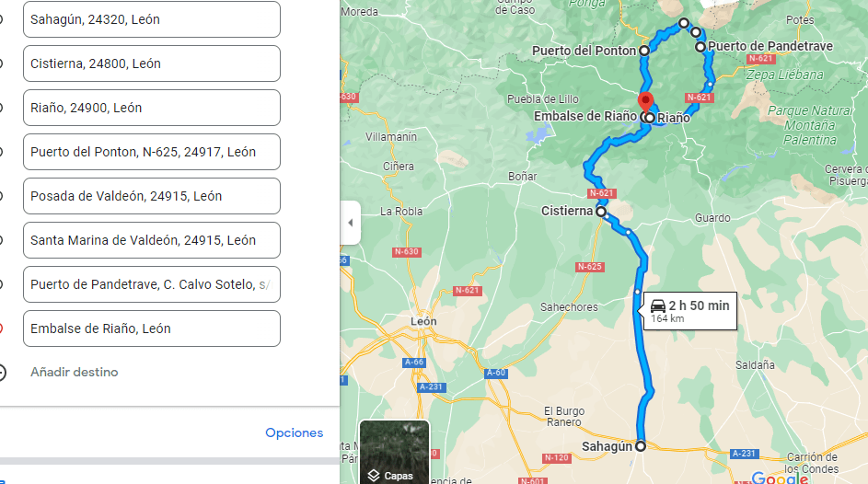868x484 pixels.
Task: Click the Sahagún waypoint circle on map
Action: pos(641,446)
